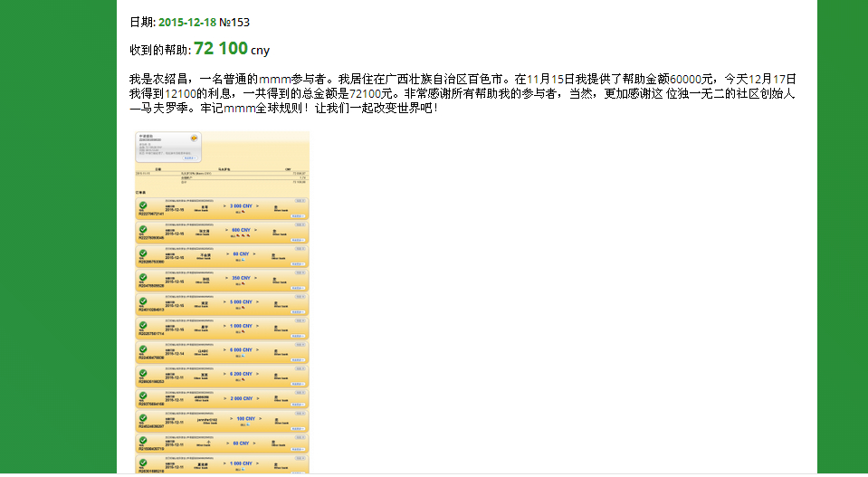Open the payment orders screenshot thumbnail
This screenshot has height=477, width=868.
[222, 302]
